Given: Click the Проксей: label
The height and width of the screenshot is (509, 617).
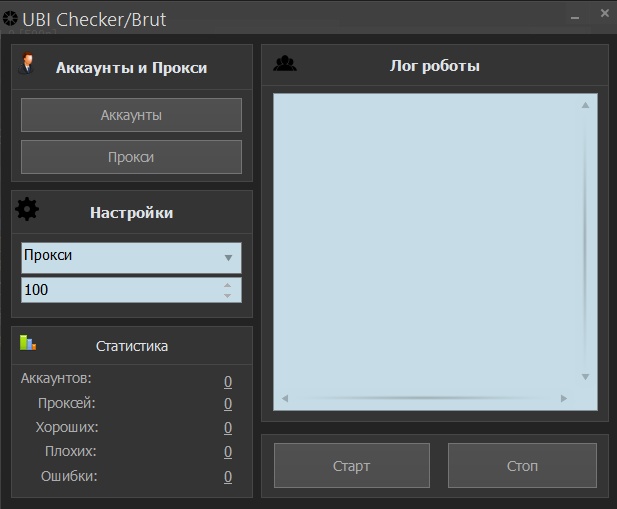Looking at the screenshot, I should click(x=67, y=403).
